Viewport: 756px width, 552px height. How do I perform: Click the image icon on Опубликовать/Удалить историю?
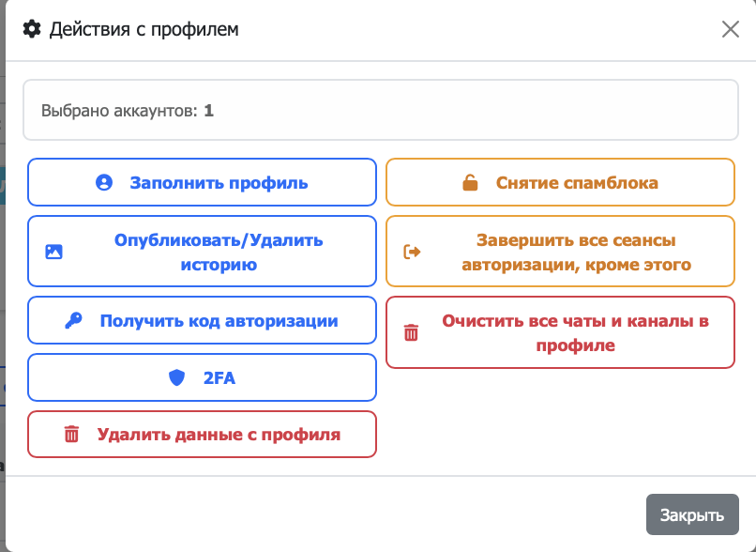pos(56,251)
